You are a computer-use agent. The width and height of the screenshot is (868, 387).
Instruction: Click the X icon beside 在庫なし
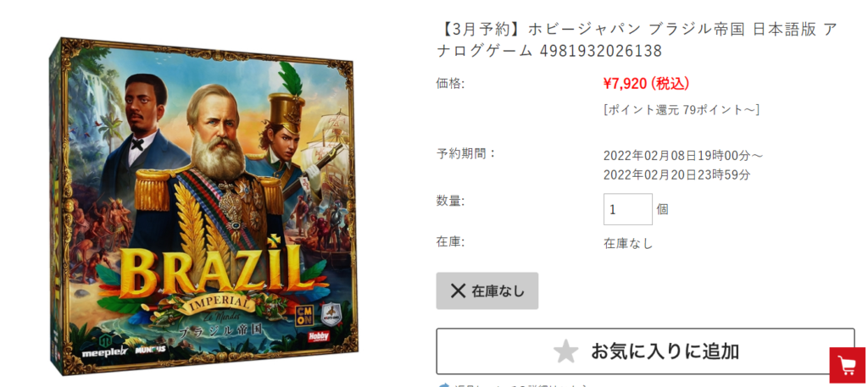pyautogui.click(x=458, y=290)
